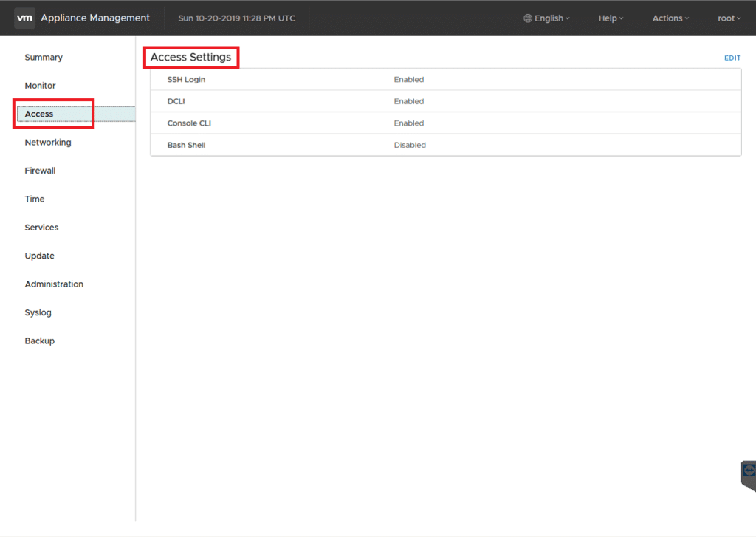Click the EDIT access settings link
756x537 pixels.
(x=732, y=58)
